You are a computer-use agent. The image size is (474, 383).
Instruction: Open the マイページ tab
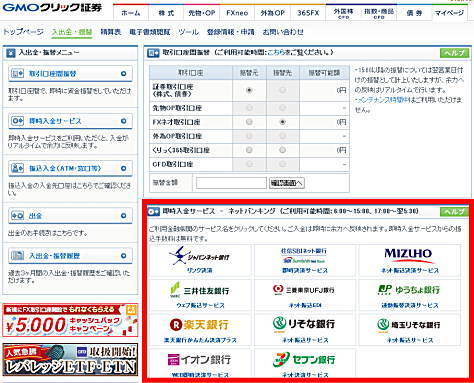449,13
